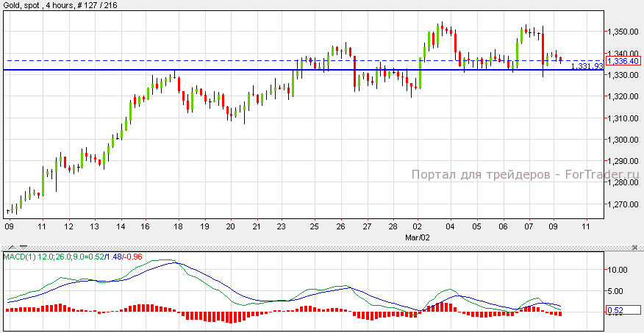Viewport: 644px width, 333px height.
Task: Click the Mar/02 date label
Action: [418, 238]
